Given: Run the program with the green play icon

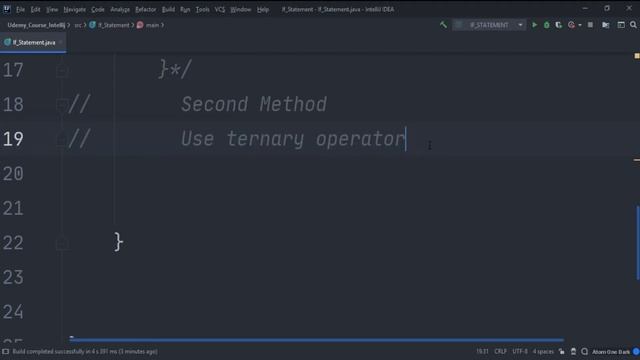Looking at the screenshot, I should [x=534, y=25].
